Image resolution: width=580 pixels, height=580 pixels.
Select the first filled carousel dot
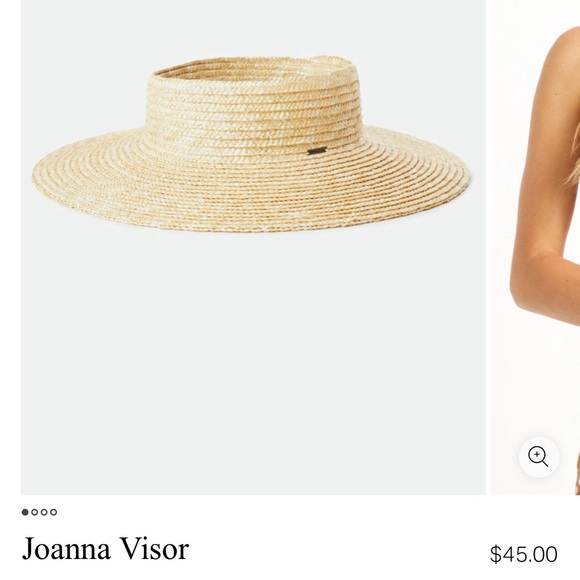click(x=25, y=512)
